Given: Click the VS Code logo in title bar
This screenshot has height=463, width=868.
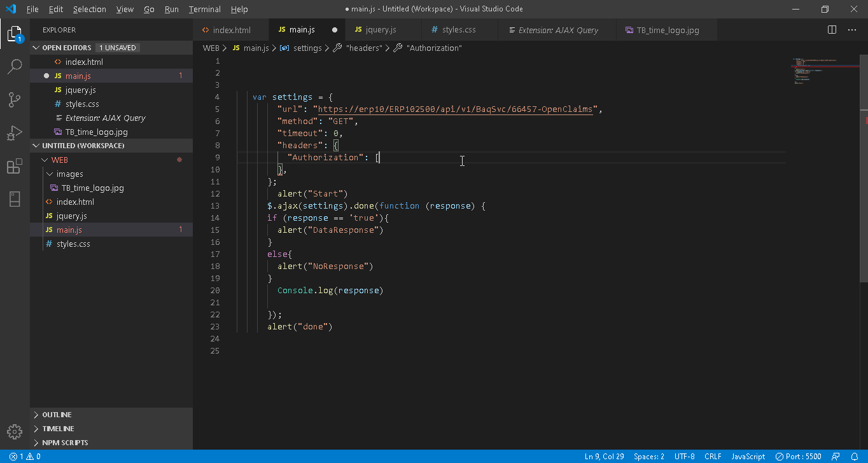Looking at the screenshot, I should 11,9.
